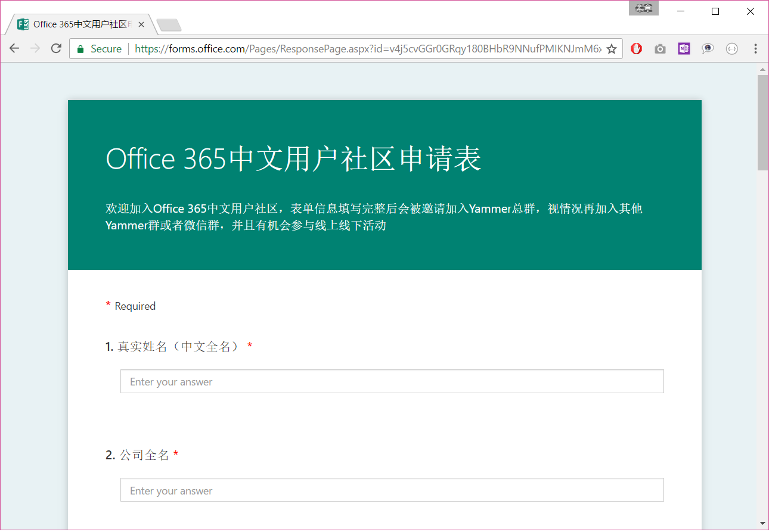Click the address bar URL
769x532 pixels.
click(x=367, y=49)
